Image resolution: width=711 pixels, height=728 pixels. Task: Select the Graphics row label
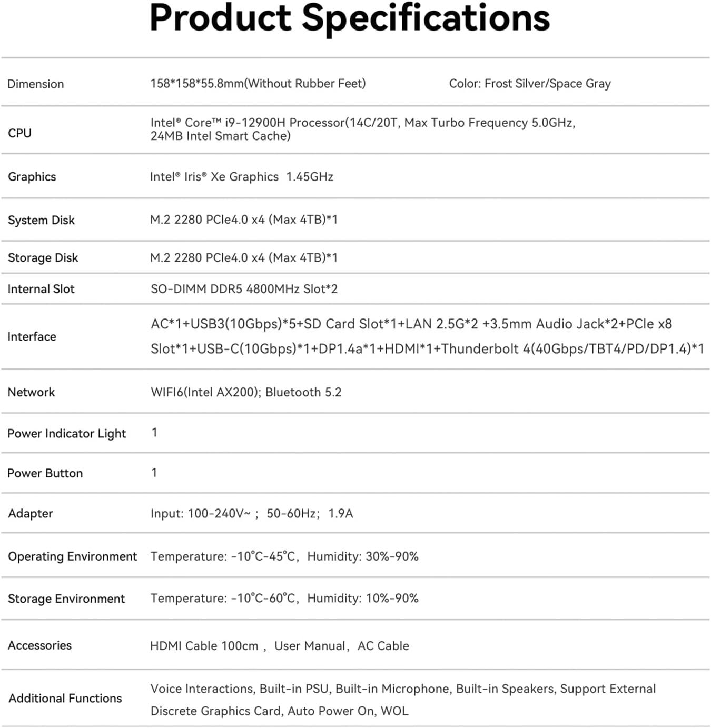pyautogui.click(x=32, y=176)
